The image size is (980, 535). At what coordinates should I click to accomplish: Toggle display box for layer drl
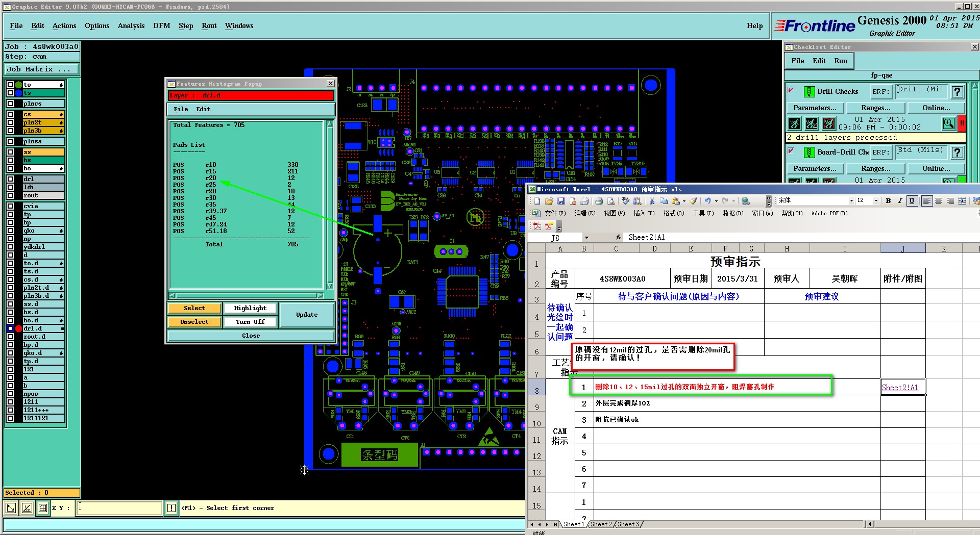point(10,179)
